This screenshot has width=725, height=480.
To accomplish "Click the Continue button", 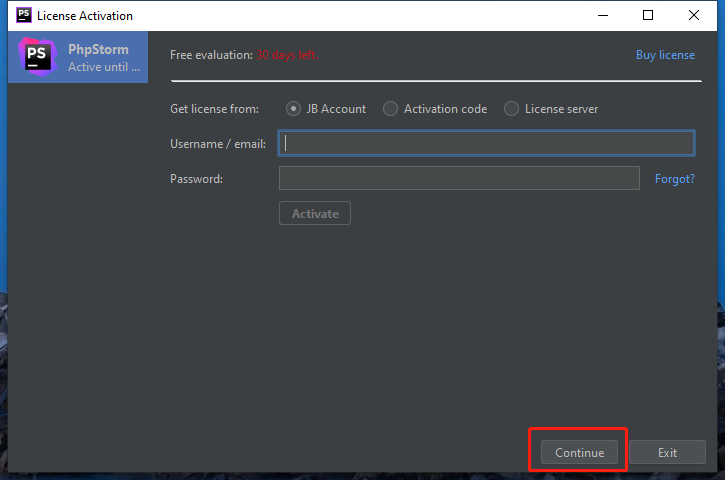I will 579,452.
